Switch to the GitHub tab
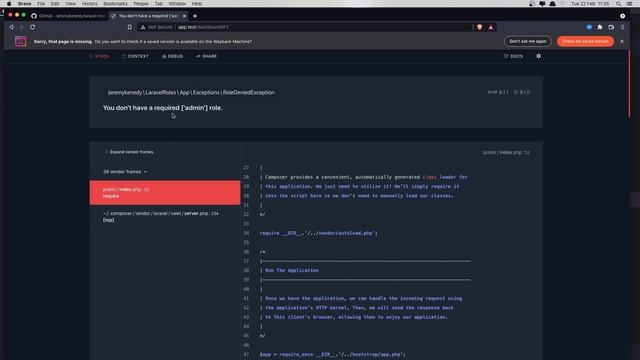This screenshot has width=640, height=360. (x=68, y=16)
